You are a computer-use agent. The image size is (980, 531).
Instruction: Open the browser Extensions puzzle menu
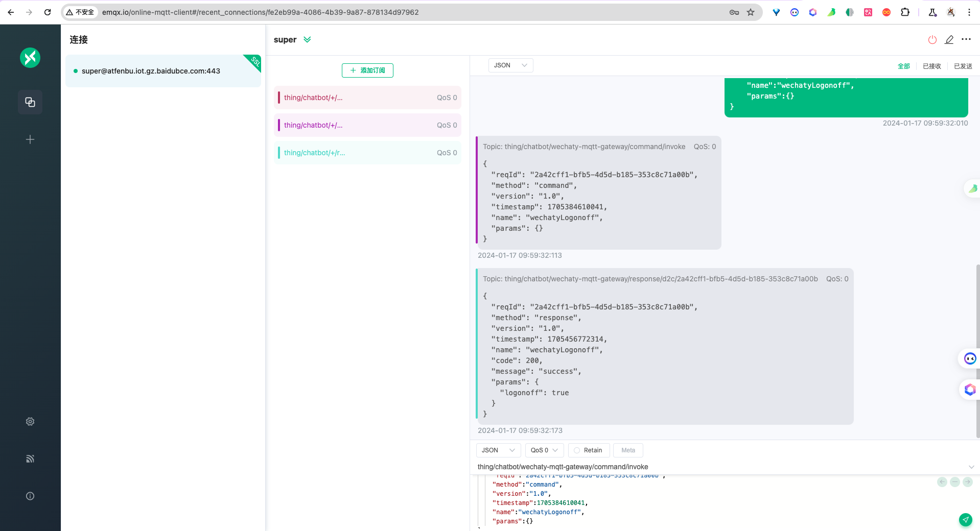tap(905, 12)
